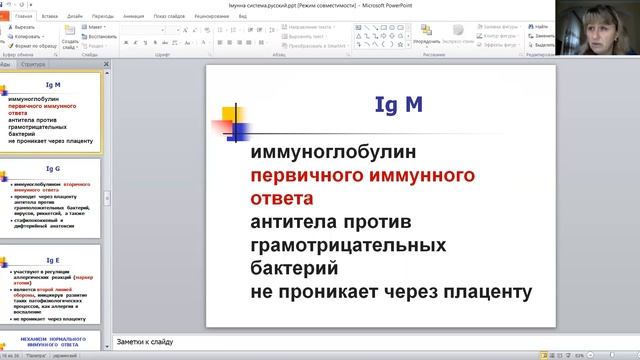
Task: Open the font name combo box
Action: 143,30
